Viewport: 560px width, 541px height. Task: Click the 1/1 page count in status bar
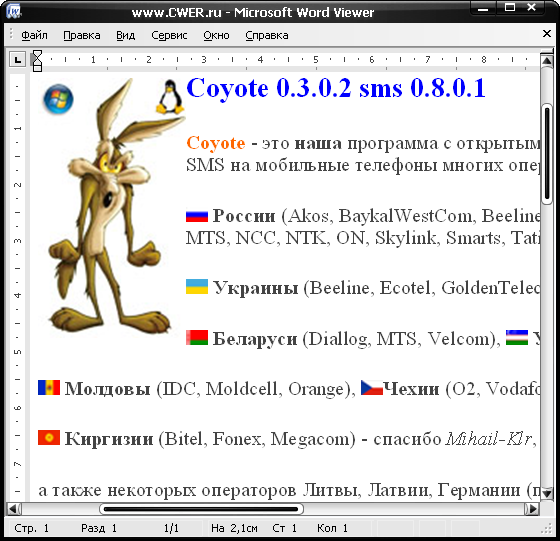click(x=171, y=528)
